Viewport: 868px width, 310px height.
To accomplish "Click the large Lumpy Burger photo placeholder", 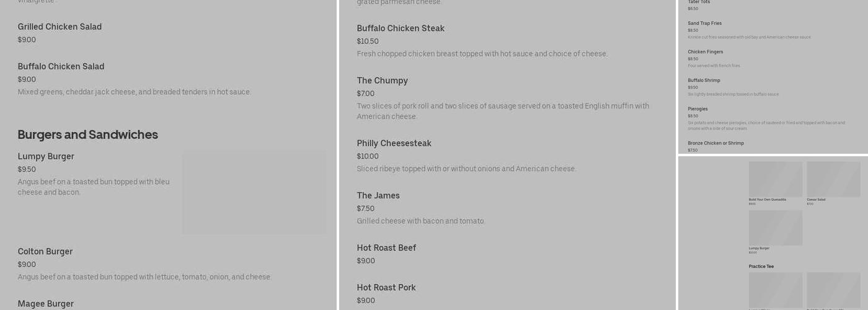I will click(254, 192).
